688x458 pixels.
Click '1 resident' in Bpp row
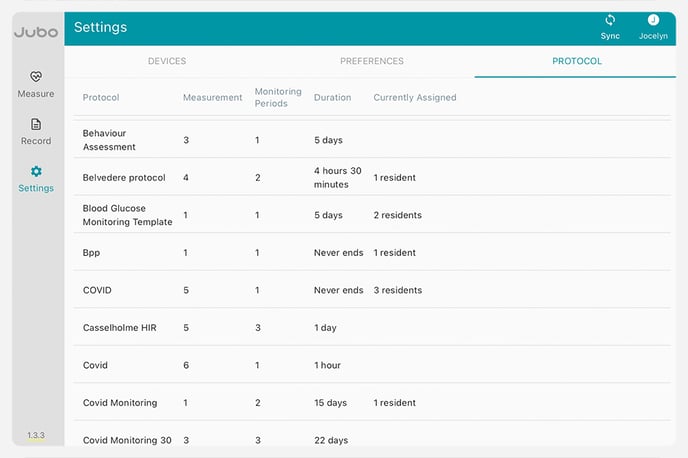coord(394,252)
